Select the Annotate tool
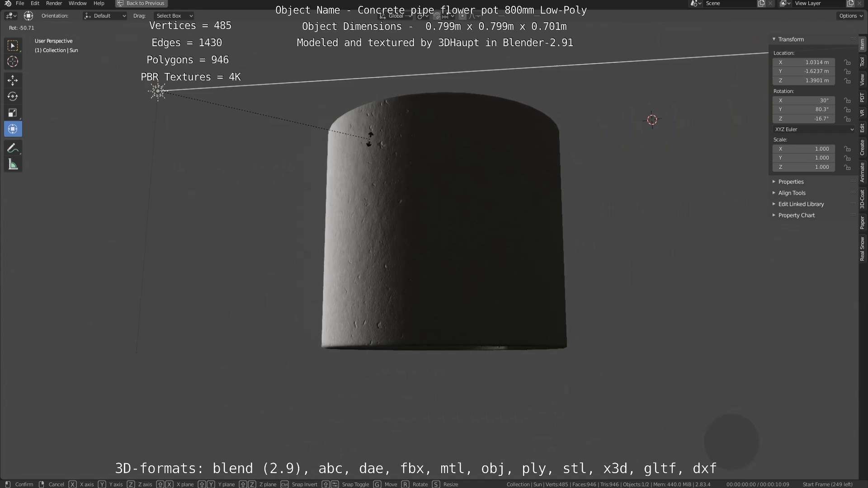The image size is (868, 488). click(13, 148)
